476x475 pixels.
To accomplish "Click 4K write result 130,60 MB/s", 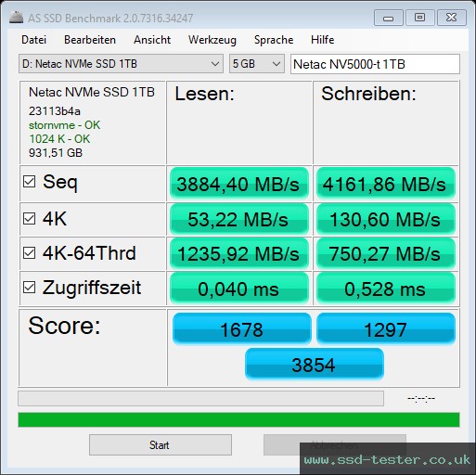I will [386, 219].
